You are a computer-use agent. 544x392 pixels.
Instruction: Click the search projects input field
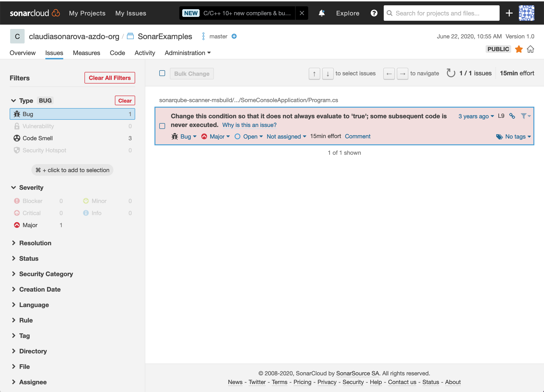tap(441, 12)
